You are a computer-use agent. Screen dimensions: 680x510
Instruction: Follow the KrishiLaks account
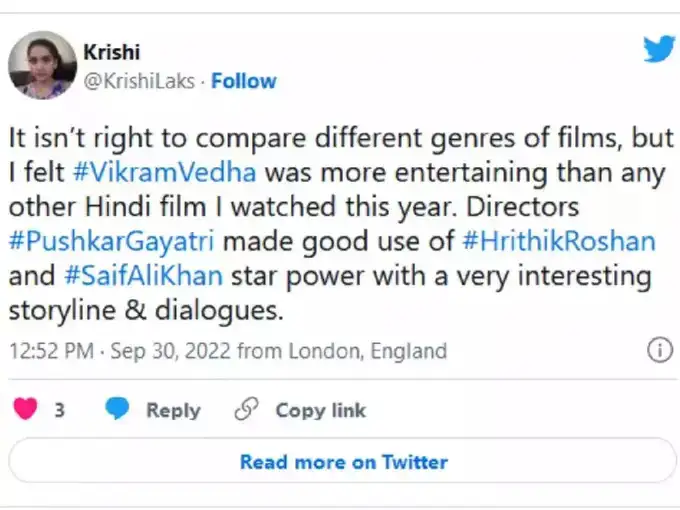244,80
